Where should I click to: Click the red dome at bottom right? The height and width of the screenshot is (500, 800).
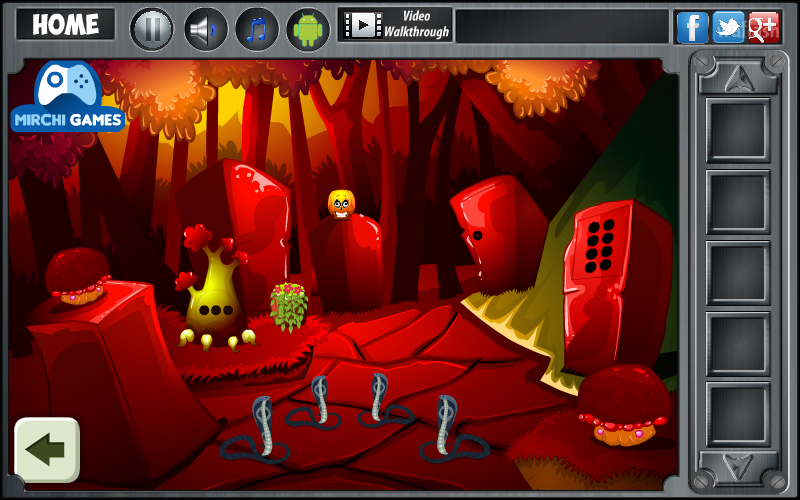624,405
